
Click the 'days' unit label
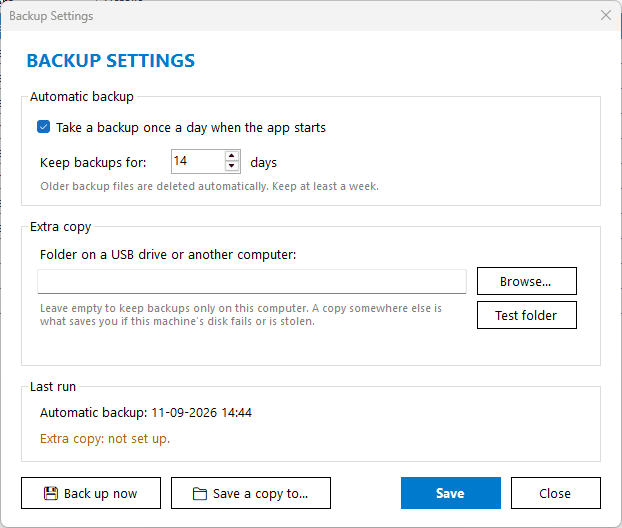[x=263, y=163]
